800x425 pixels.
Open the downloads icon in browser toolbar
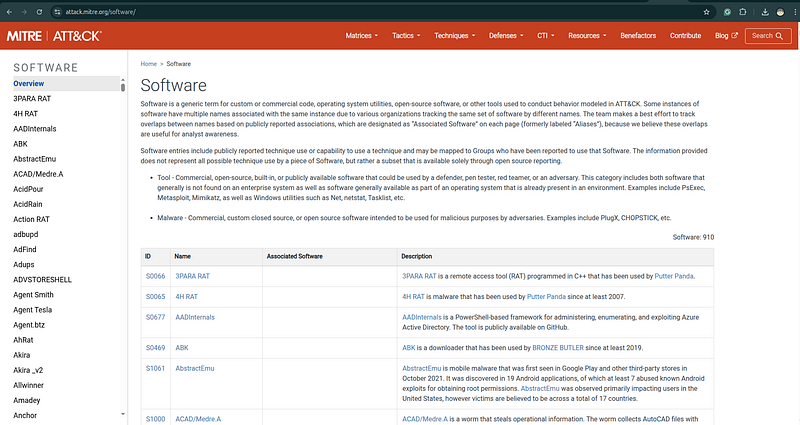[765, 12]
